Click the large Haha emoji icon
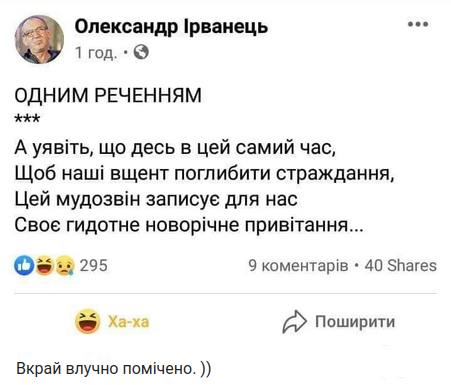The width and height of the screenshot is (451, 385). click(88, 322)
